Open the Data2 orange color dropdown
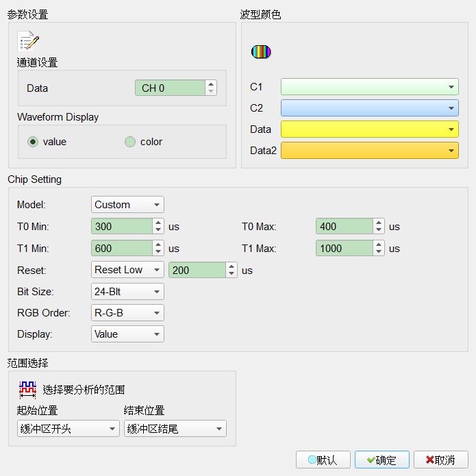The width and height of the screenshot is (476, 476). click(x=369, y=151)
